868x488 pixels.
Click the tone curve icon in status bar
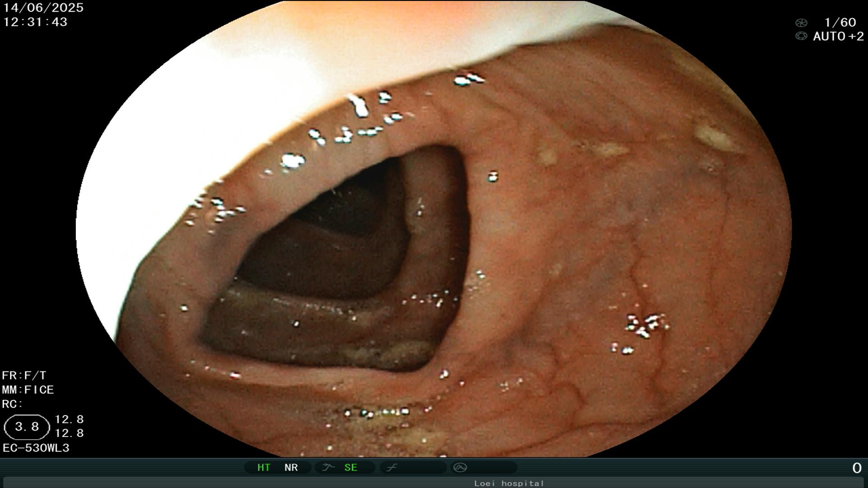[x=392, y=467]
